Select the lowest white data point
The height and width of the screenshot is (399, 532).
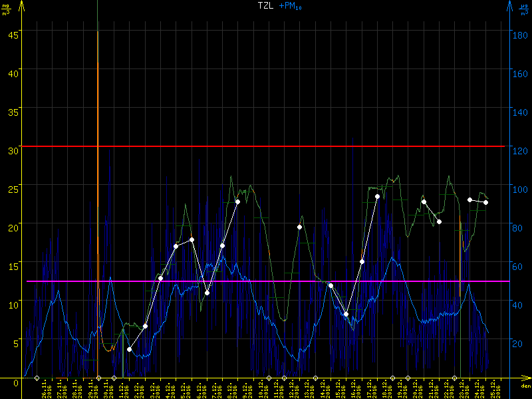tap(129, 349)
